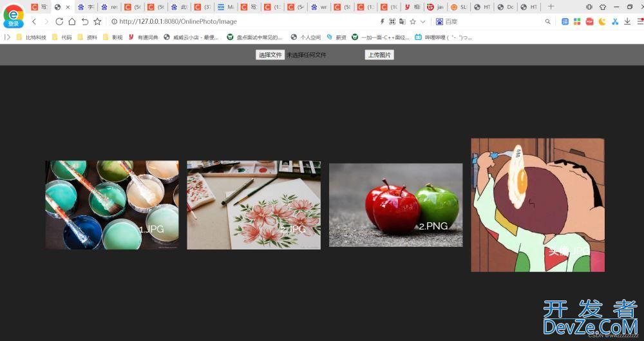Click the 上传图片 upload button
This screenshot has height=341, width=644.
point(379,55)
